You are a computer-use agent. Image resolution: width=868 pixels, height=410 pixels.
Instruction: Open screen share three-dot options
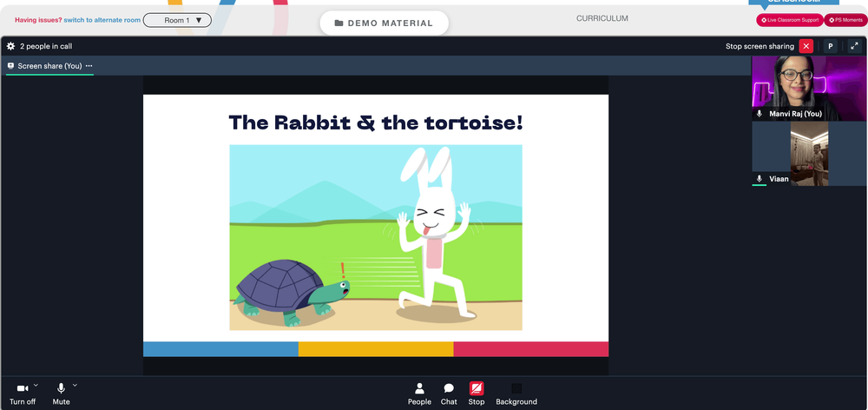[x=89, y=66]
